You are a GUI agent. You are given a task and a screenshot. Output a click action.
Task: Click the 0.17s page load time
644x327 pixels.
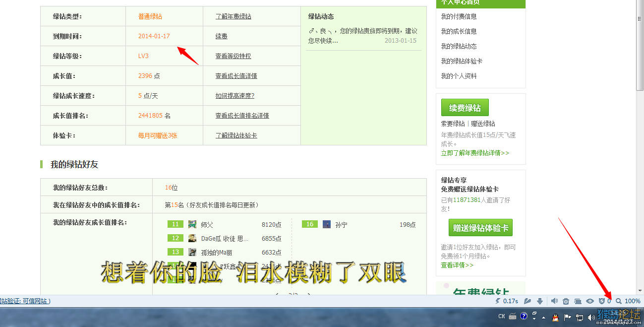[511, 301]
